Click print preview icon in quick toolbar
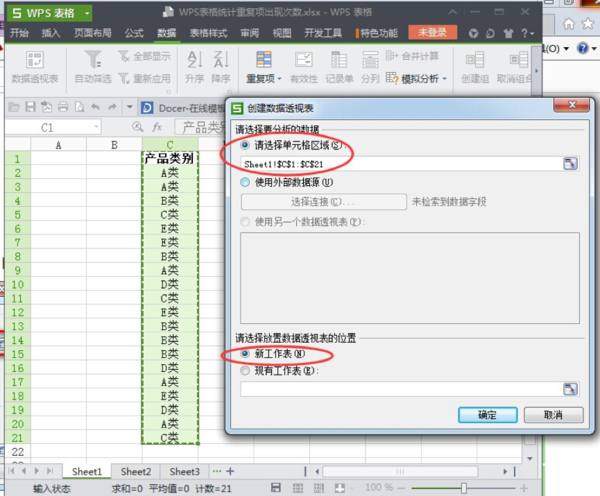This screenshot has height=496, width=600. coord(79,107)
